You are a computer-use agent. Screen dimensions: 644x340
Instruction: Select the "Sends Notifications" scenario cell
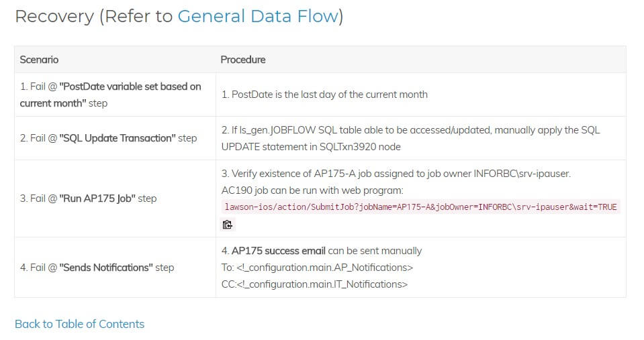coord(116,268)
